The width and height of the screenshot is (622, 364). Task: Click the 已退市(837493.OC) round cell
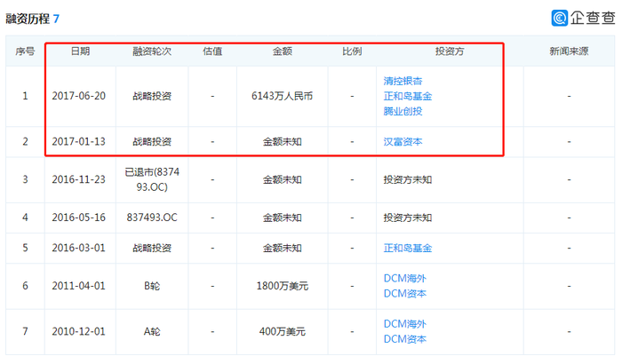pyautogui.click(x=152, y=179)
